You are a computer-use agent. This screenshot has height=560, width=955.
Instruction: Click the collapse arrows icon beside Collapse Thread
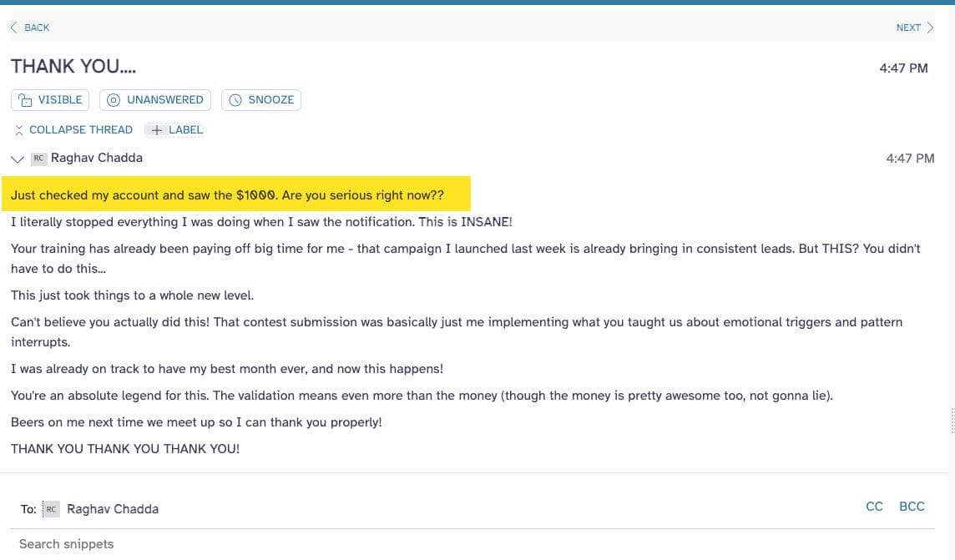(x=19, y=129)
